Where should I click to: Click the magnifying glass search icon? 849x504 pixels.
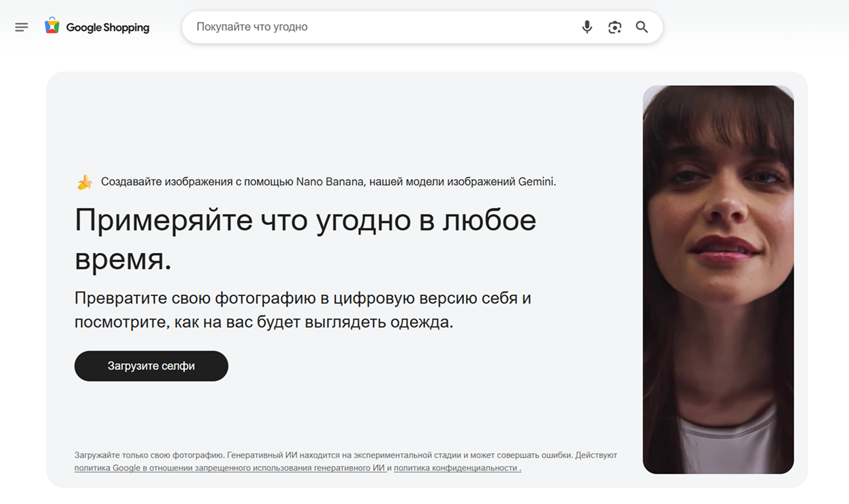tap(642, 27)
